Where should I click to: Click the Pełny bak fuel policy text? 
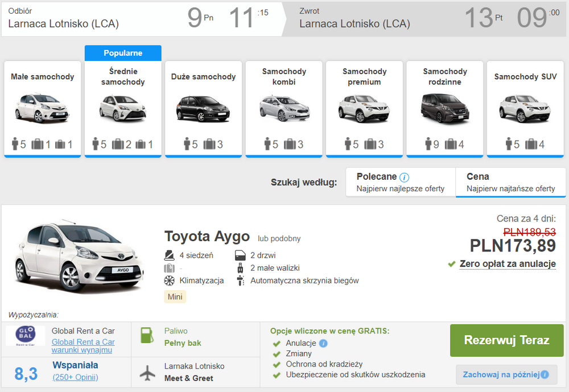tap(183, 343)
